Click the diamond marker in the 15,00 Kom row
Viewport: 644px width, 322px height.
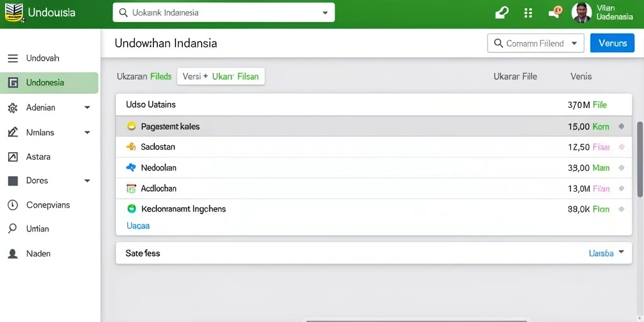[x=621, y=126]
